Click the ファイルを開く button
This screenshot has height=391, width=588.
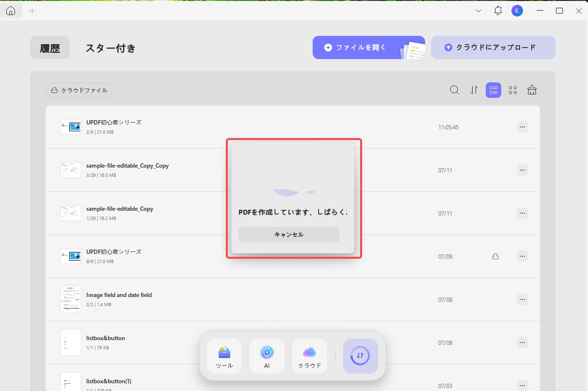point(368,47)
